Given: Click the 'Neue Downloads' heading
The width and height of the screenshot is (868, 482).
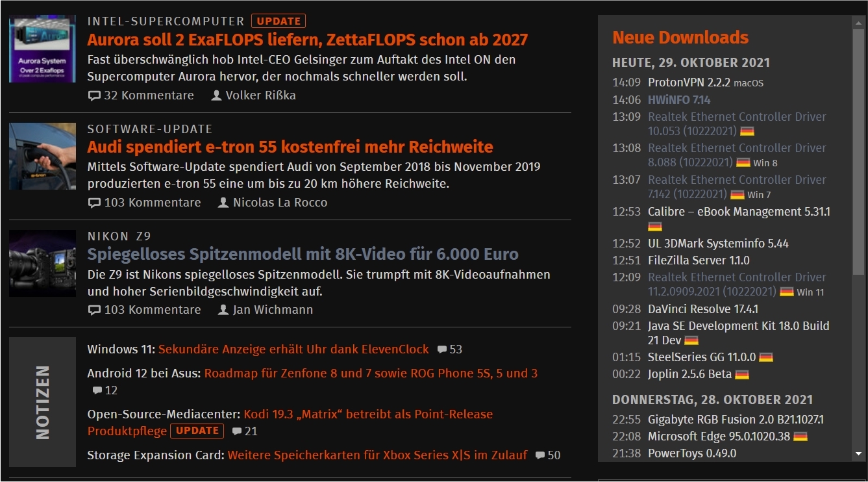Looking at the screenshot, I should tap(680, 38).
